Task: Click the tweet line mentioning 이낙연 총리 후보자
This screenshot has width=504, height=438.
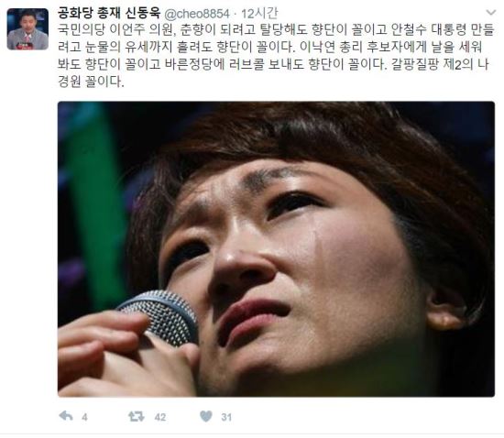Action: pos(270,47)
